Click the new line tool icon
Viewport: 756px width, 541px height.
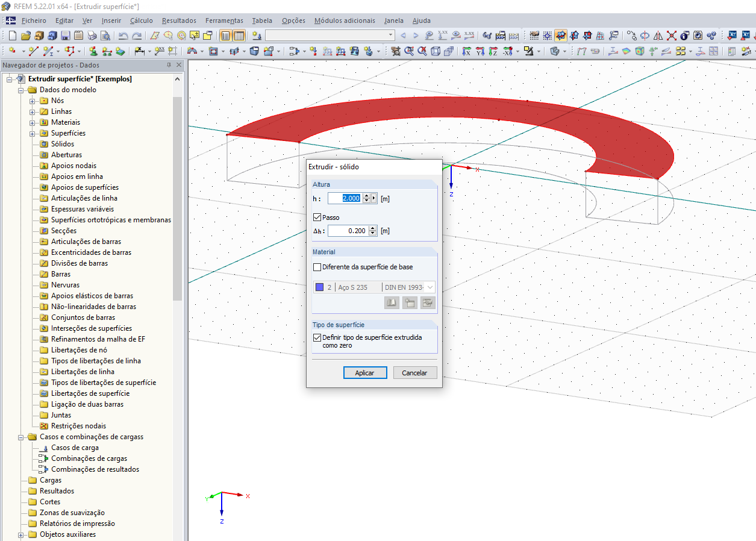tap(33, 51)
